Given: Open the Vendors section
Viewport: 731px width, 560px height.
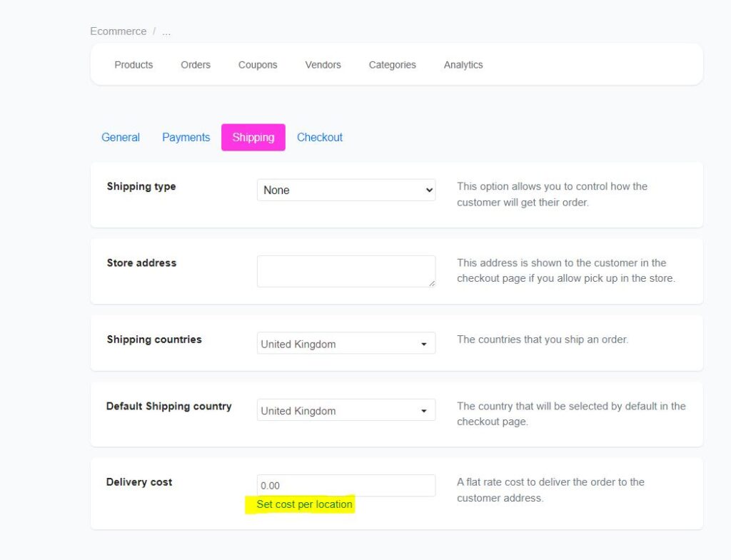Looking at the screenshot, I should [323, 65].
